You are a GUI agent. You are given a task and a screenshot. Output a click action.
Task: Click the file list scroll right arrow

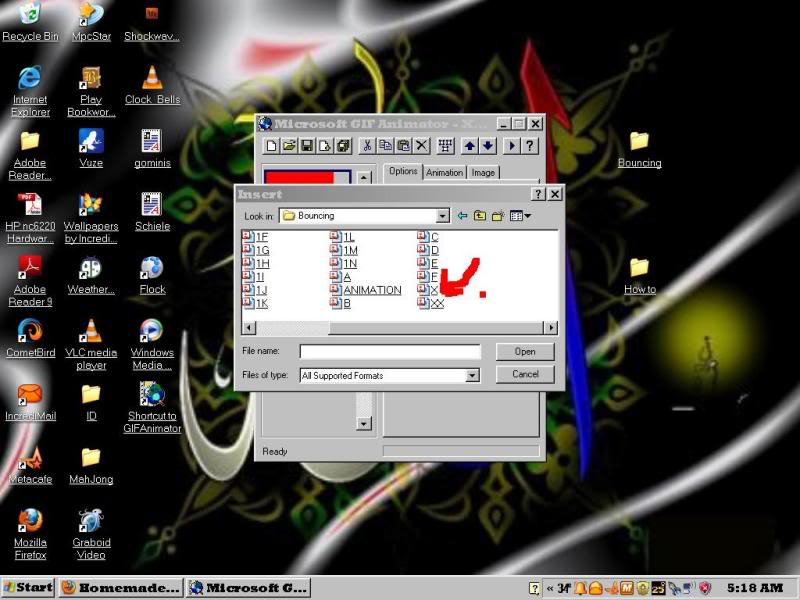[551, 328]
